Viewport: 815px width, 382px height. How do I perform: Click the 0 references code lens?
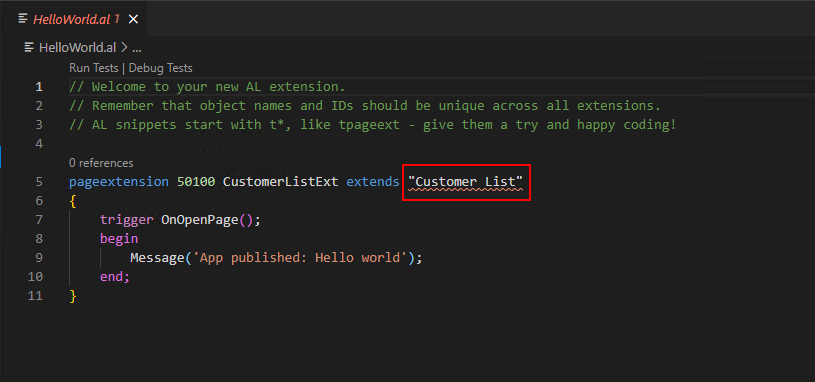click(x=101, y=163)
